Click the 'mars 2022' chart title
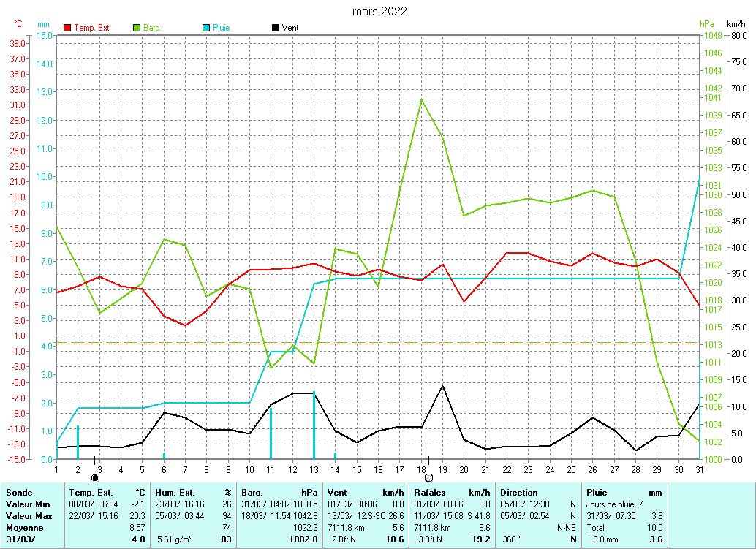This screenshot has width=756, height=549. [379, 11]
